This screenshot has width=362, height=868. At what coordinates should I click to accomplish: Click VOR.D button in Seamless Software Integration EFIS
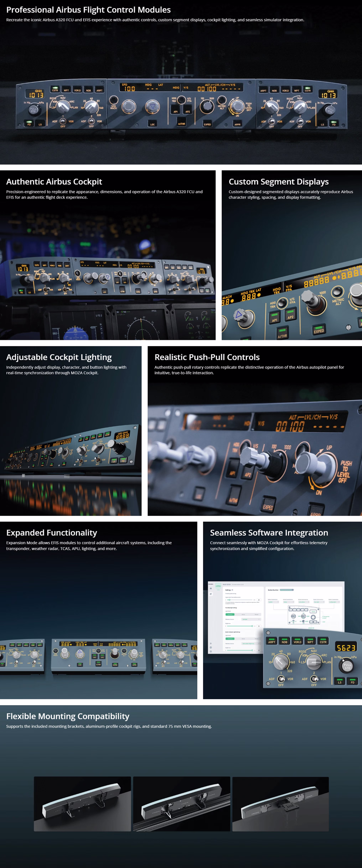tap(297, 641)
